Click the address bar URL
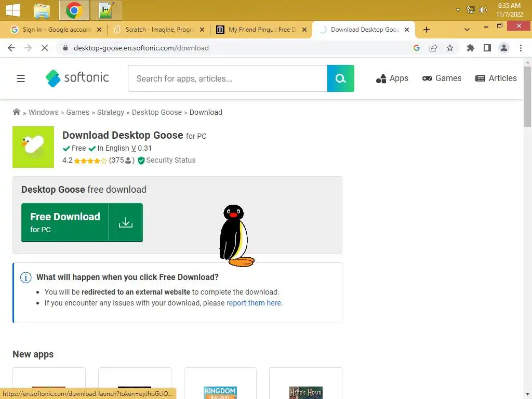The image size is (532, 399). click(141, 48)
